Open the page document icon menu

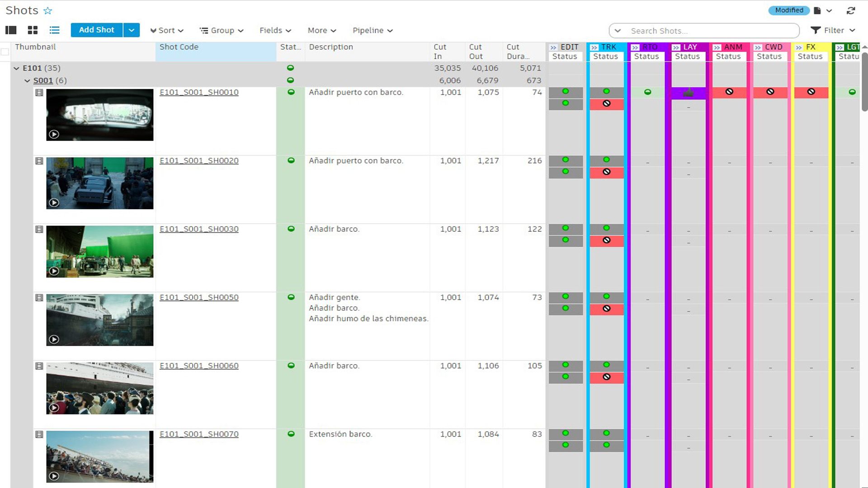tap(817, 10)
